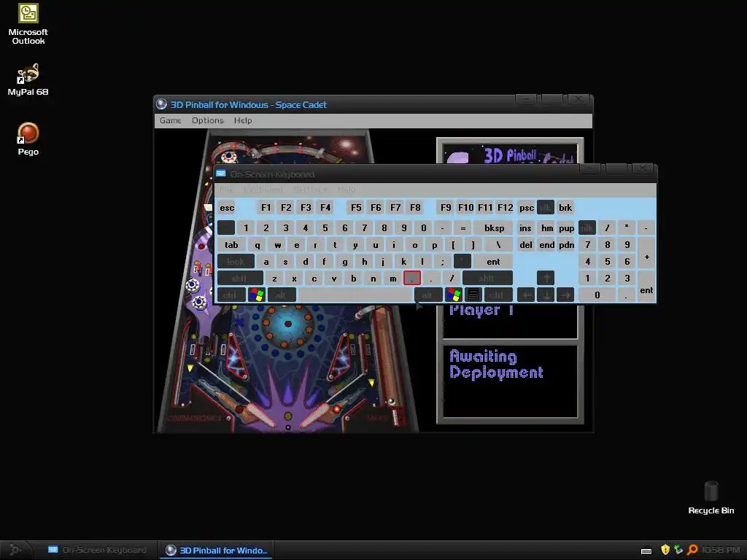The image size is (747, 560).
Task: Click the On-Screen Keyboard title bar icon
Action: [220, 174]
